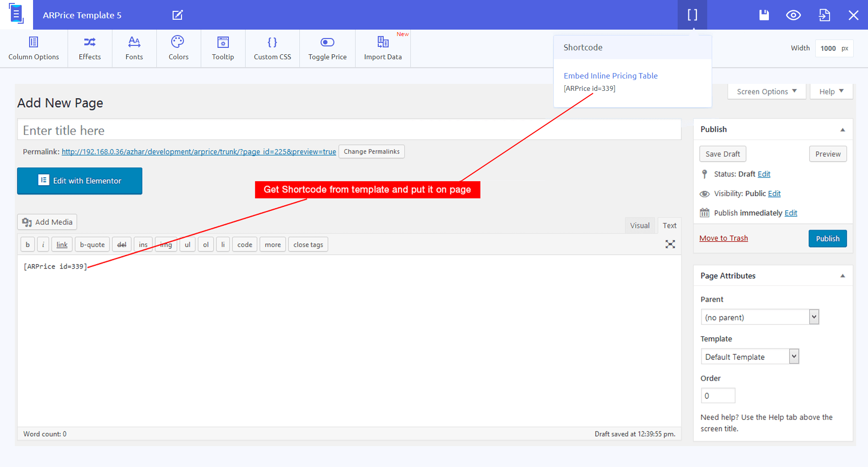868x467 pixels.
Task: Copy the [ARPrice id=339] shortcode text
Action: pyautogui.click(x=589, y=88)
